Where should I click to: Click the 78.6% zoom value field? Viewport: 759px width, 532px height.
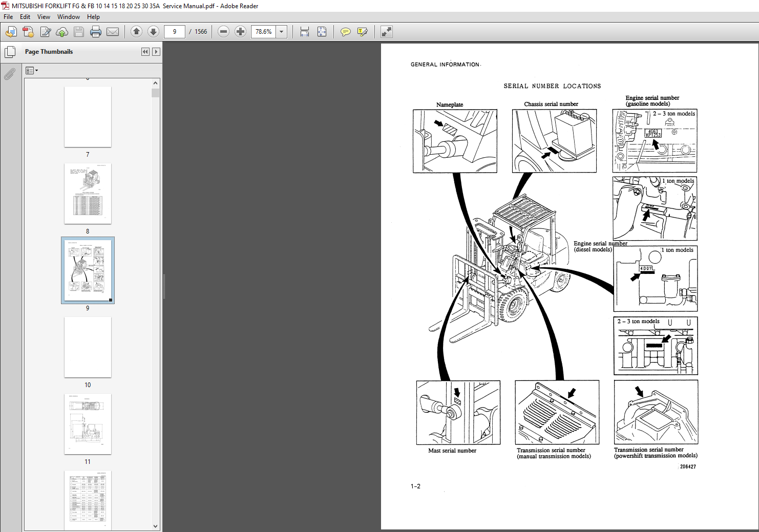point(264,32)
